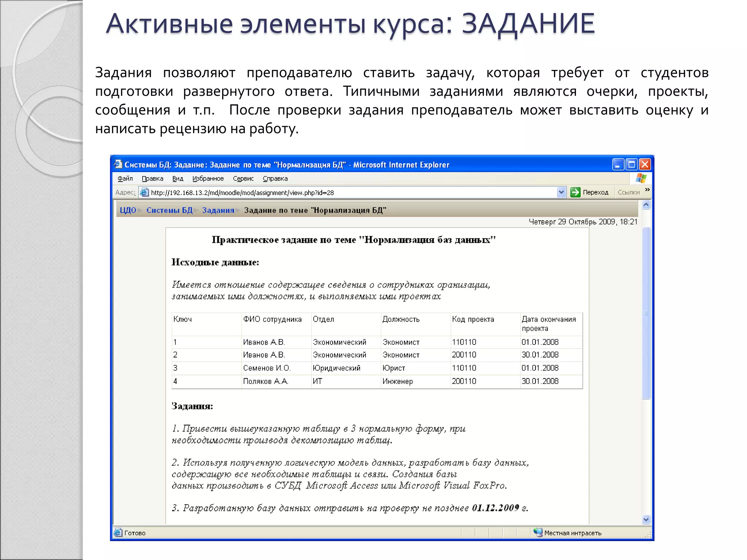
Task: Click the Переход go button
Action: 590,192
